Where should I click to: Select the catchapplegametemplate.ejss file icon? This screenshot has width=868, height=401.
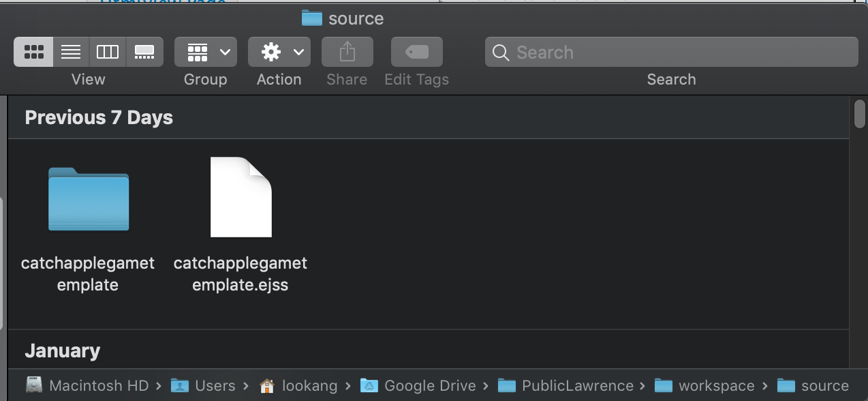(x=241, y=198)
